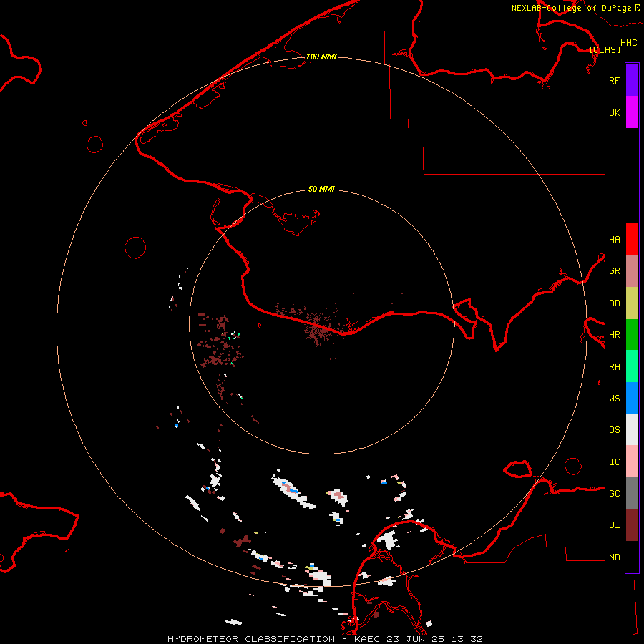Screen dimensions: 644x644
Task: Click the black ND legend swatch
Action: pyautogui.click(x=632, y=557)
